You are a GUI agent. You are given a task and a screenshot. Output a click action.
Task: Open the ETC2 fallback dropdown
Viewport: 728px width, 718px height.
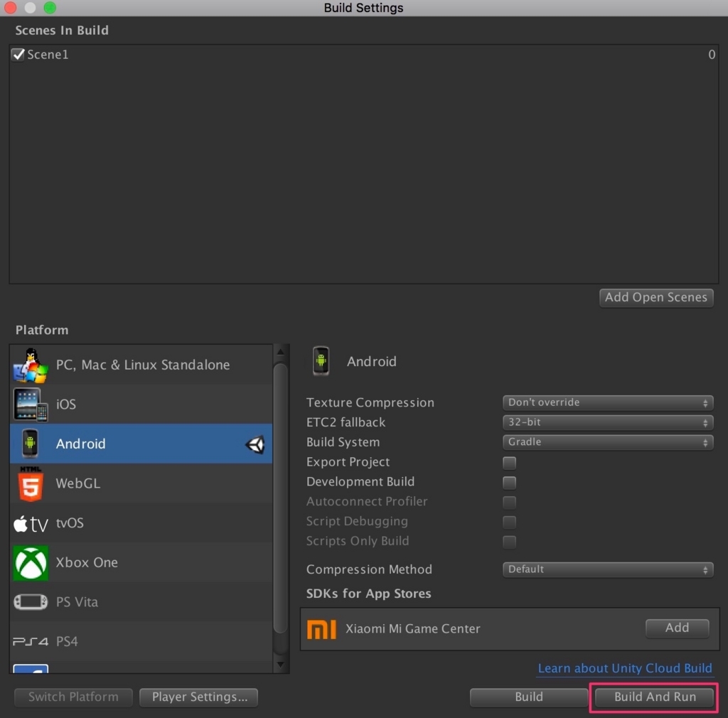pos(608,422)
